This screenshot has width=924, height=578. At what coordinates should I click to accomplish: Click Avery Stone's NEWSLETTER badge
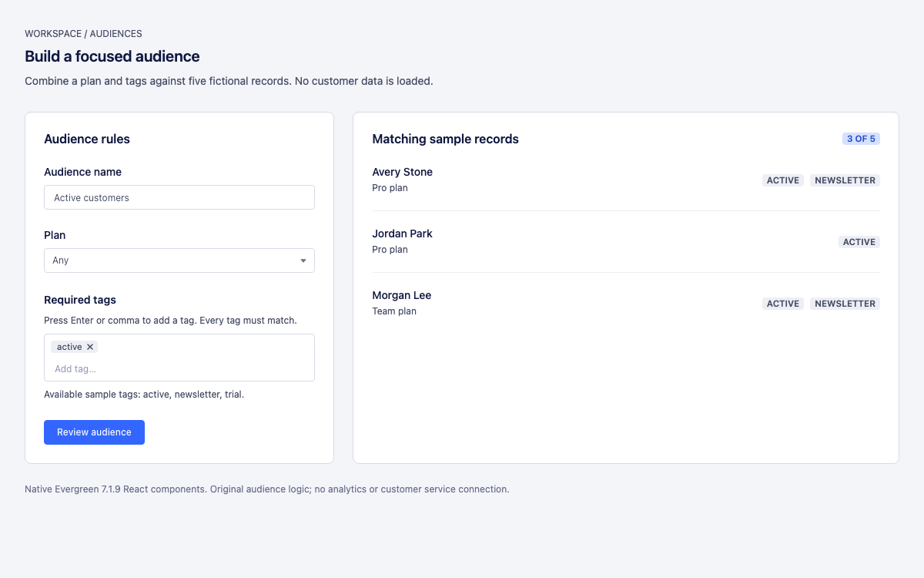[845, 180]
